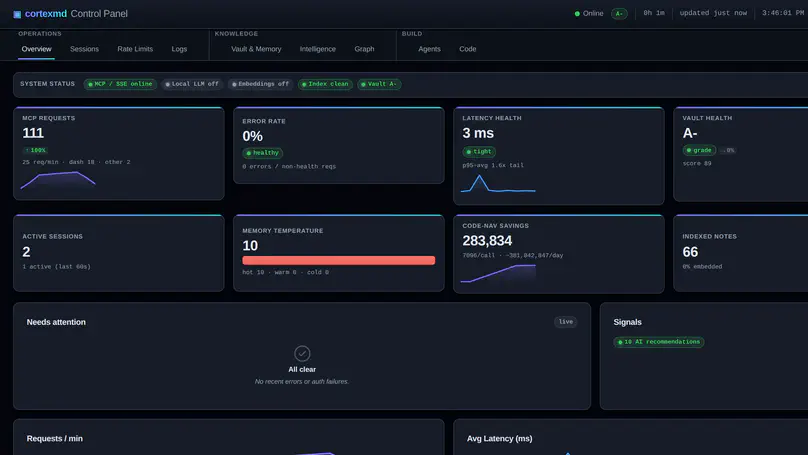Click the 'p95÷avg 1.6x tail' text

coord(493,165)
